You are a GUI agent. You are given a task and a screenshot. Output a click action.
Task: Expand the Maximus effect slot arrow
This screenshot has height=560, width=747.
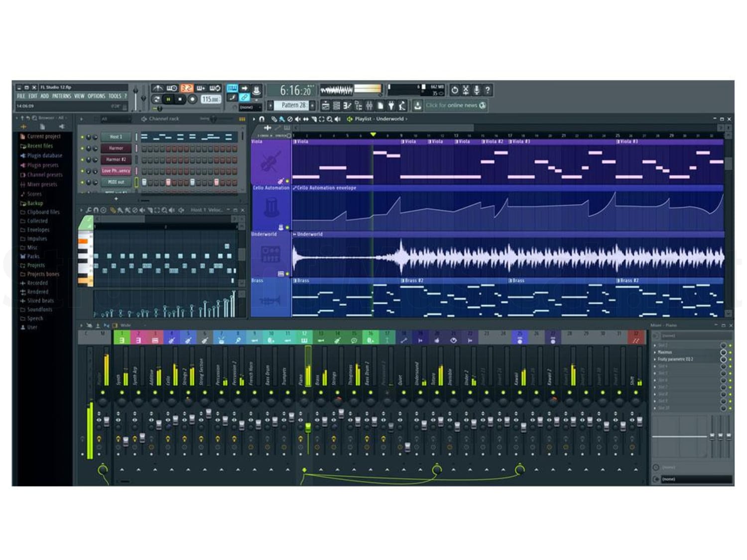[x=655, y=352]
